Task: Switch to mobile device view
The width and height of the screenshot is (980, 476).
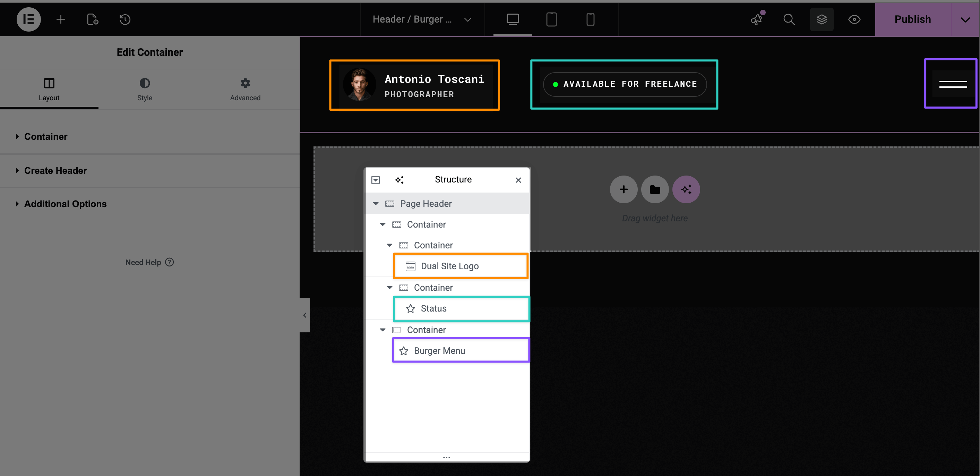Action: 590,19
